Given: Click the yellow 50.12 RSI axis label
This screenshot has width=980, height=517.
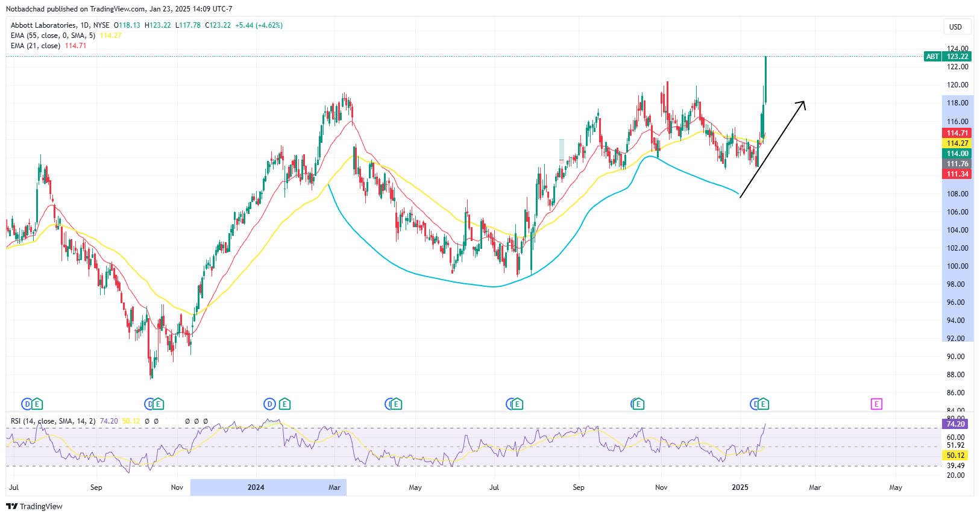Looking at the screenshot, I should (955, 456).
